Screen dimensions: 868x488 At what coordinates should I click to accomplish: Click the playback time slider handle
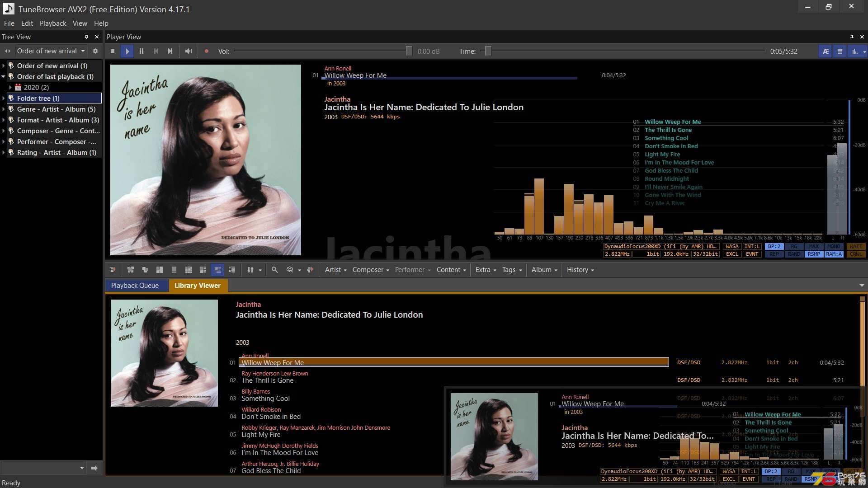click(x=488, y=51)
